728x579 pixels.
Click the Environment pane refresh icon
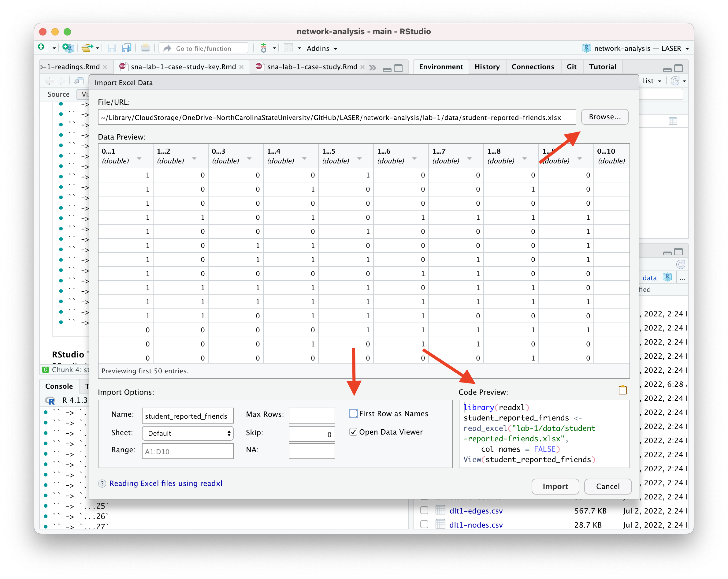point(675,81)
